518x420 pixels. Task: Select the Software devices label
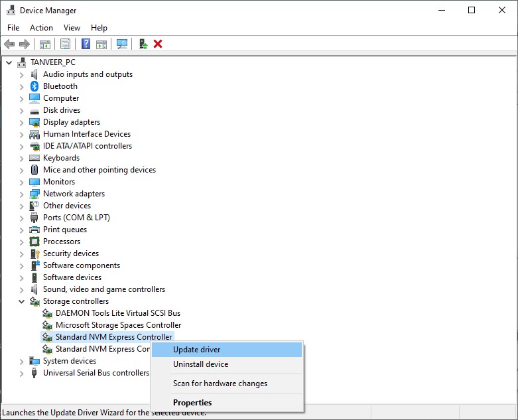click(72, 277)
